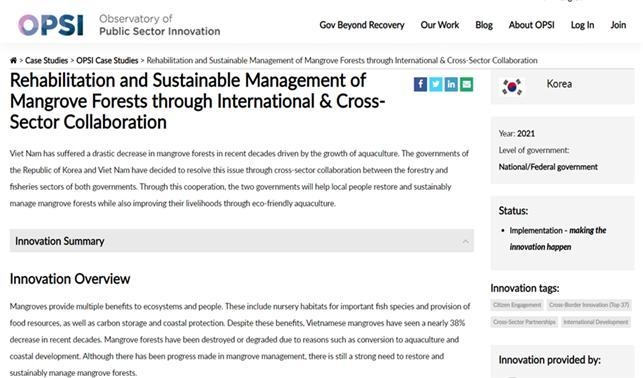
Task: Click the Year 2021 value
Action: point(526,134)
